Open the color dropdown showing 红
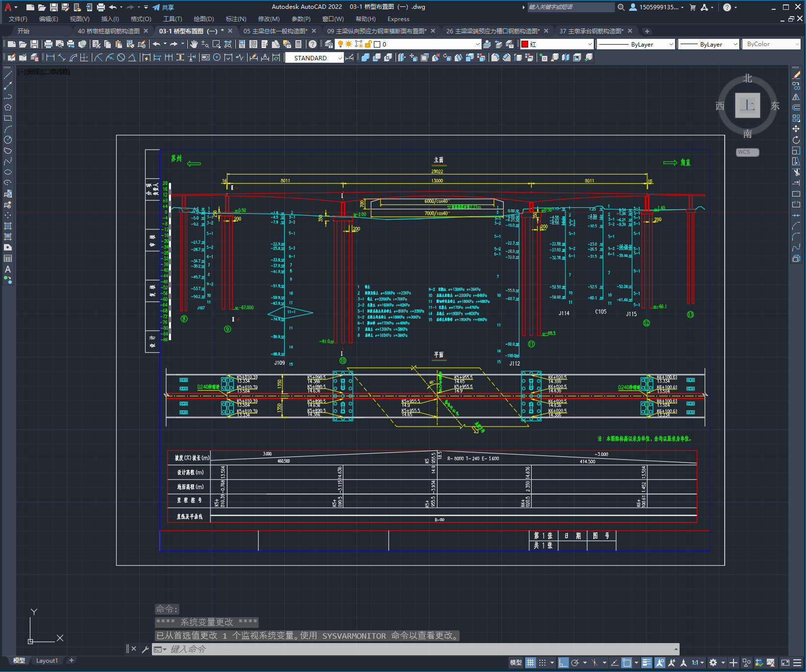This screenshot has width=806, height=672. tap(557, 44)
